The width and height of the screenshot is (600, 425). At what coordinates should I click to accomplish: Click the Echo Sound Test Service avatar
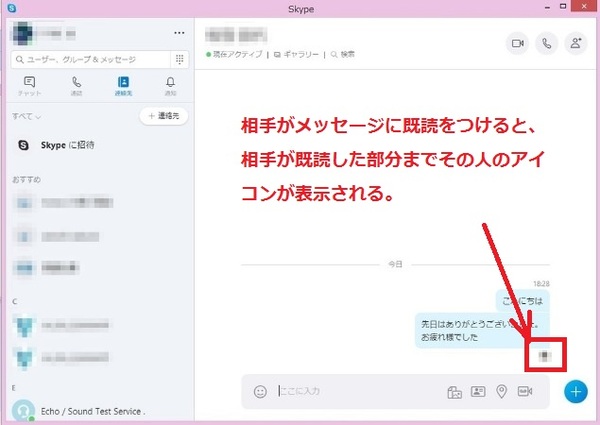23,411
